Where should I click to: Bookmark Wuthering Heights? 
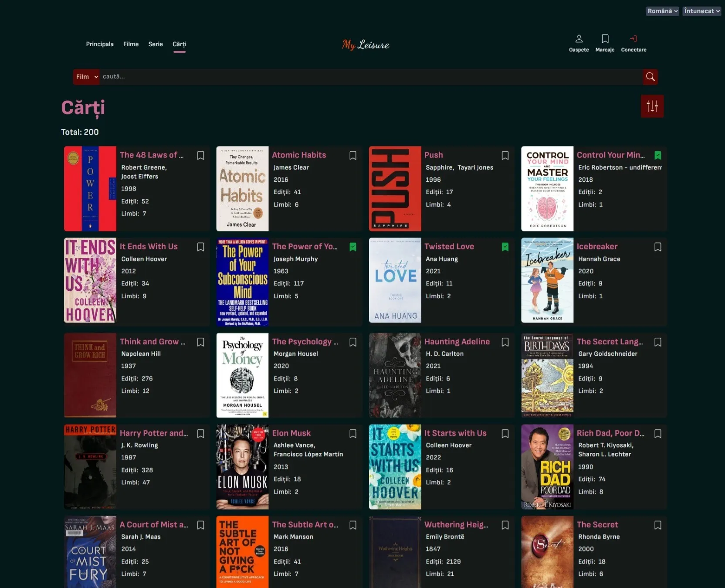point(505,525)
